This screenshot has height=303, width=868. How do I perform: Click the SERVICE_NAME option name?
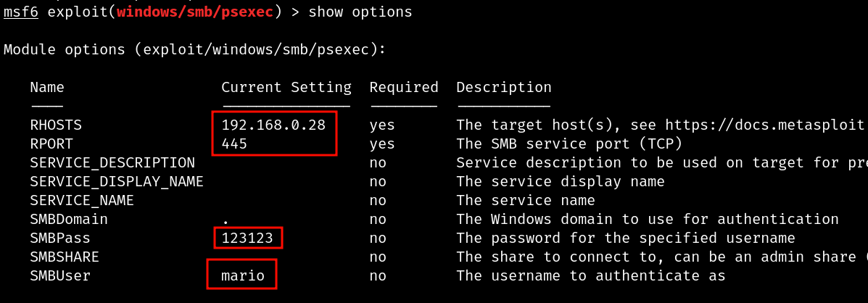click(82, 200)
